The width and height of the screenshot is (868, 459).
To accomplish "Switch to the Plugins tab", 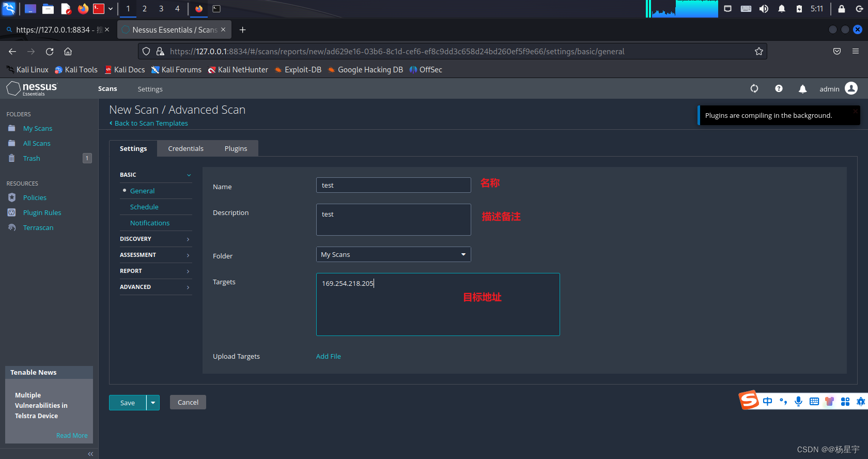I will pos(236,148).
